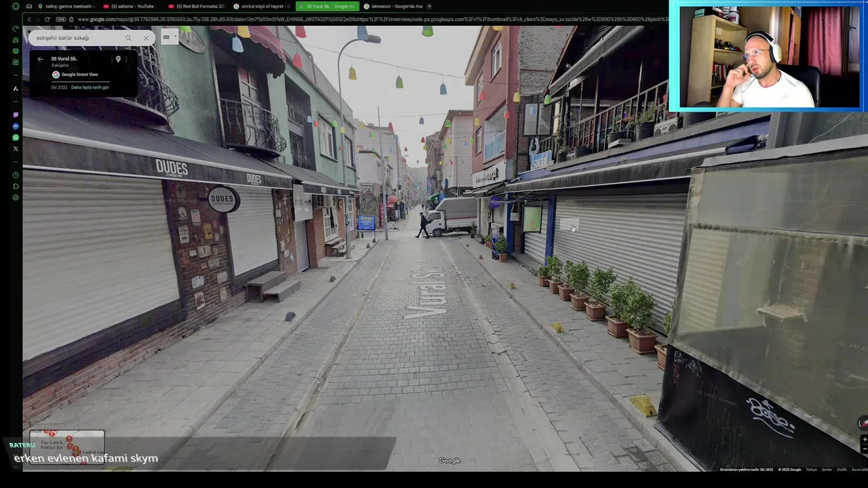
Task: Click the 'Şartlar' footer link
Action: coord(827,470)
